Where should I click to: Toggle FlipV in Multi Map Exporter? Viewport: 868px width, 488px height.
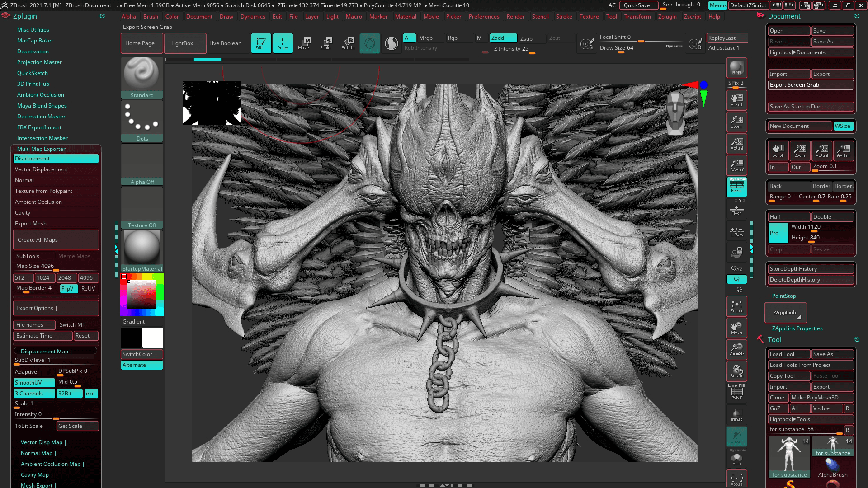tap(69, 289)
